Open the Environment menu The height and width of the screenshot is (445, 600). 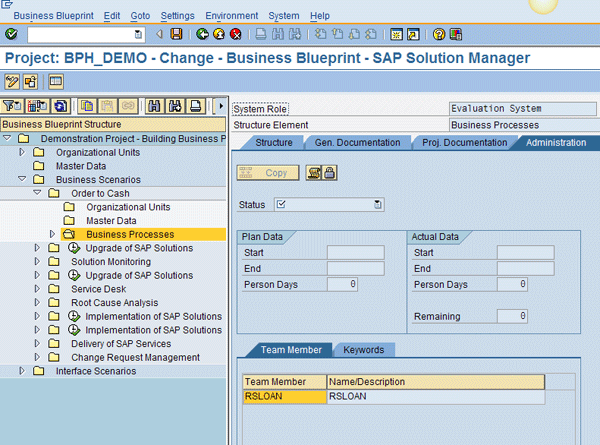coord(231,16)
